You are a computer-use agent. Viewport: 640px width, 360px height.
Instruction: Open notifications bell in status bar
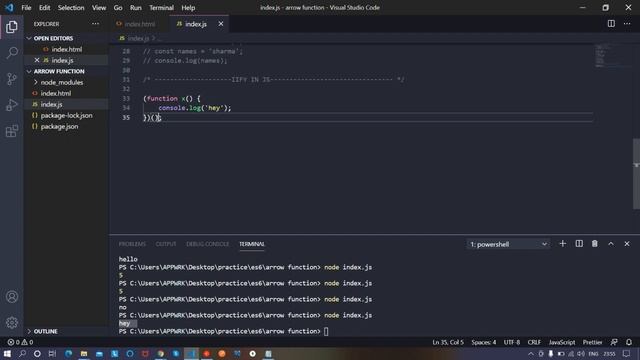click(x=629, y=342)
